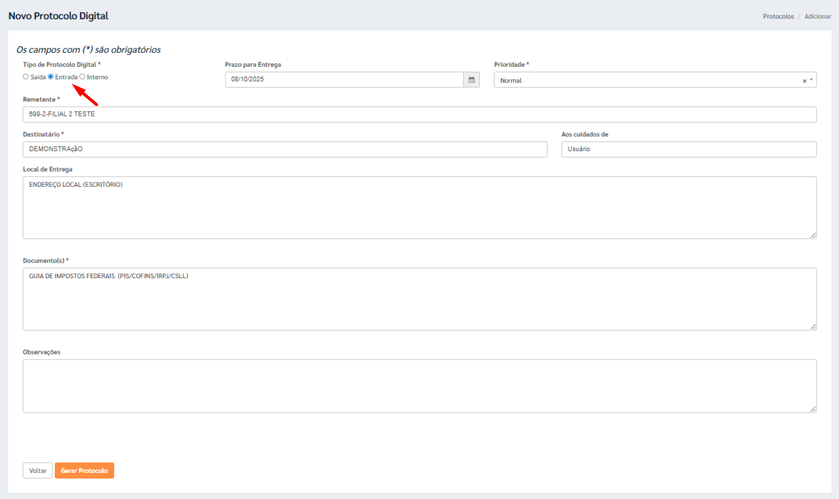Click the Local de Entrega resize handle

pyautogui.click(x=813, y=235)
